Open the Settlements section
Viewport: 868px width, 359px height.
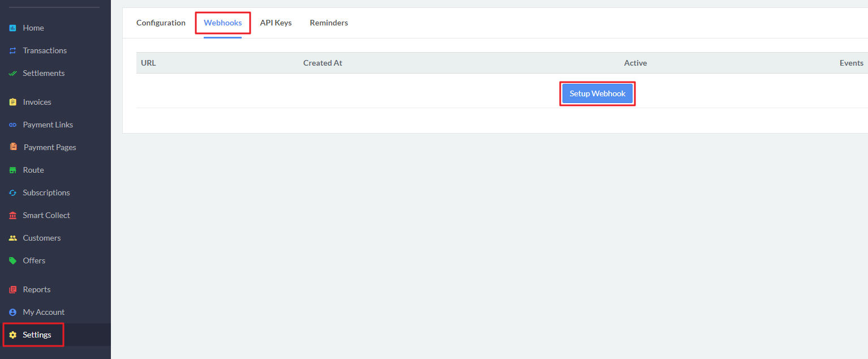point(44,73)
